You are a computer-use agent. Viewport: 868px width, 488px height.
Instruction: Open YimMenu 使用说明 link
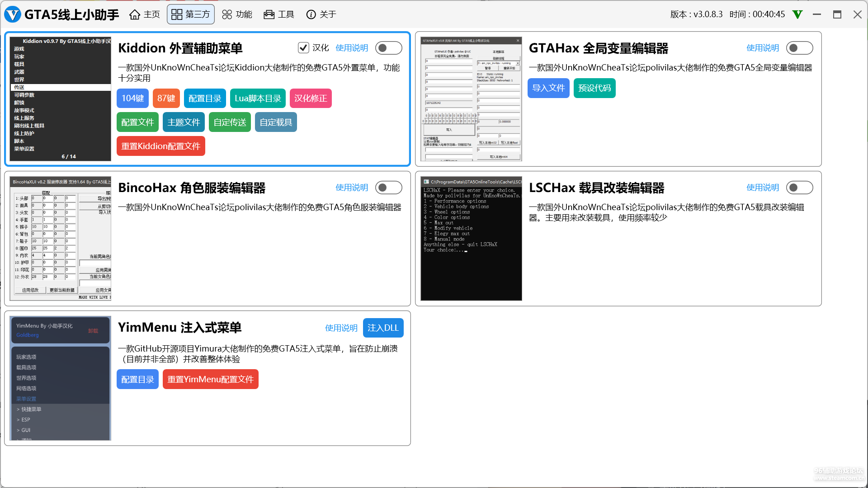341,328
